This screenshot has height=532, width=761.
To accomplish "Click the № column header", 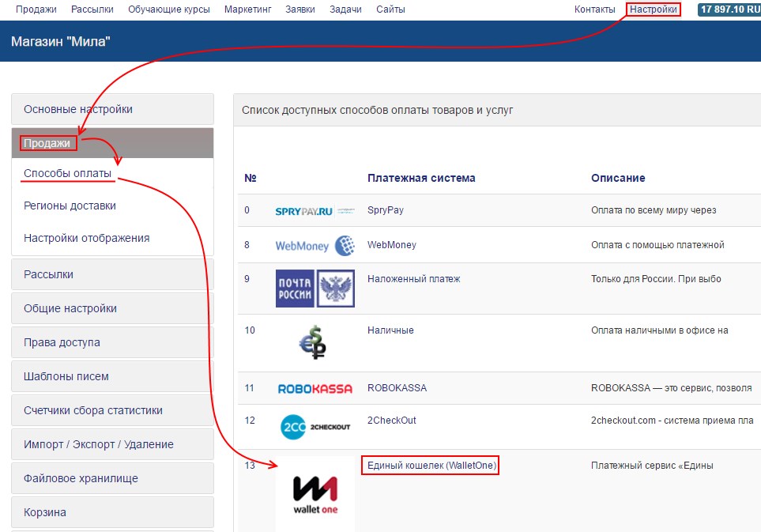I will tap(251, 178).
